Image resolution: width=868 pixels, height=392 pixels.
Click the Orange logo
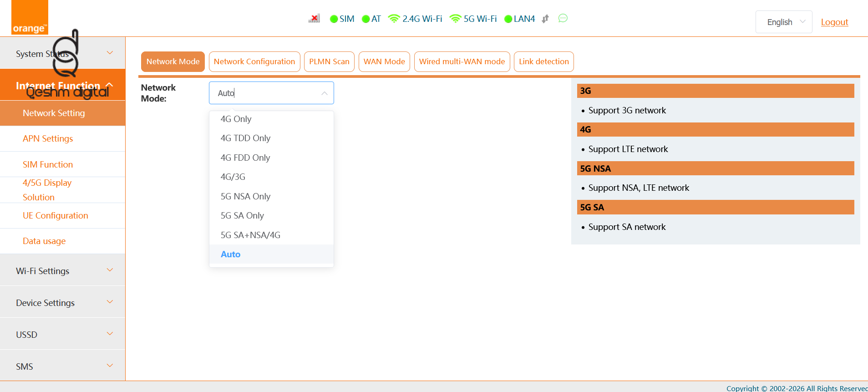coord(30,17)
